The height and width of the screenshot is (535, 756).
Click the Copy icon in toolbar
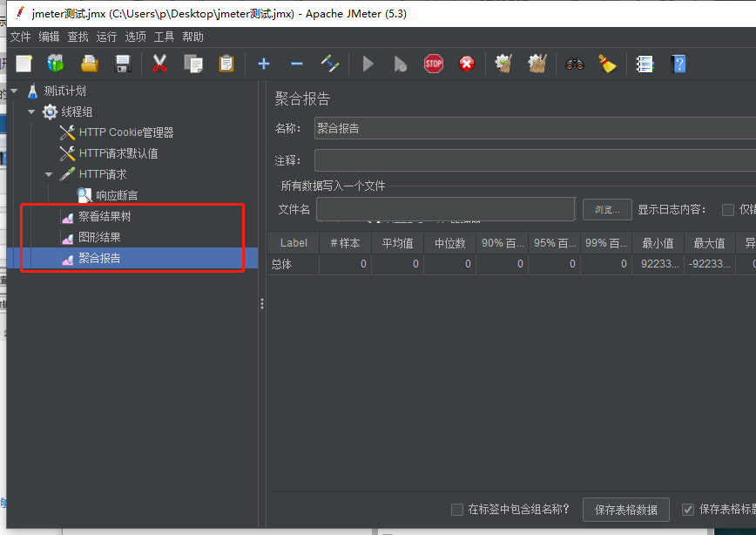point(193,64)
